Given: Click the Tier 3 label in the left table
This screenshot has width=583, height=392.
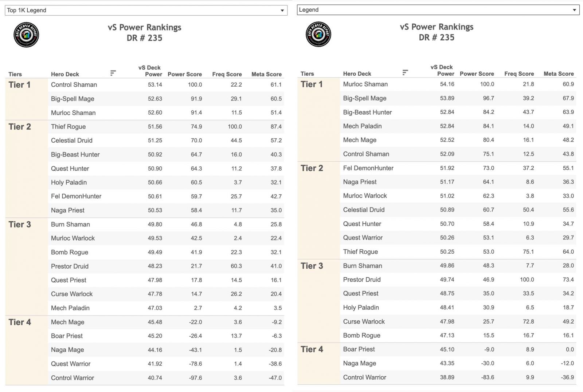Looking at the screenshot, I should click(20, 225).
